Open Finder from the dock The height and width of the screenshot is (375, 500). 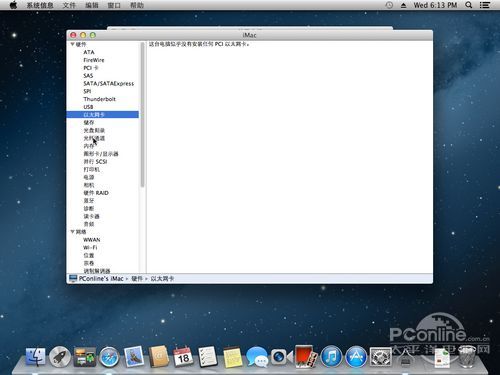point(36,357)
